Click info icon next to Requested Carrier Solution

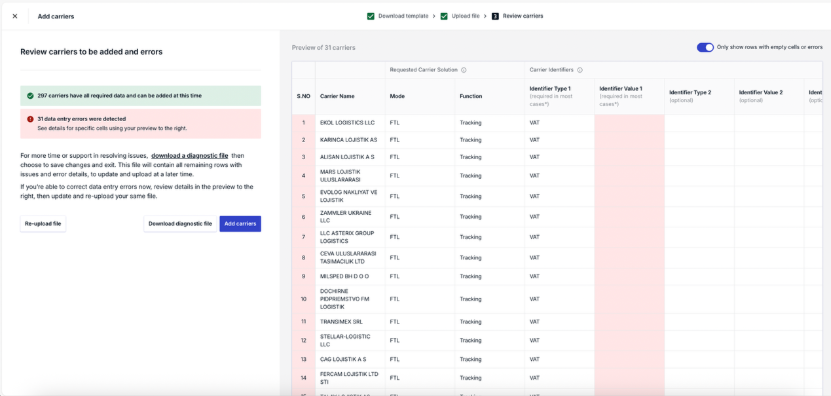tap(464, 70)
